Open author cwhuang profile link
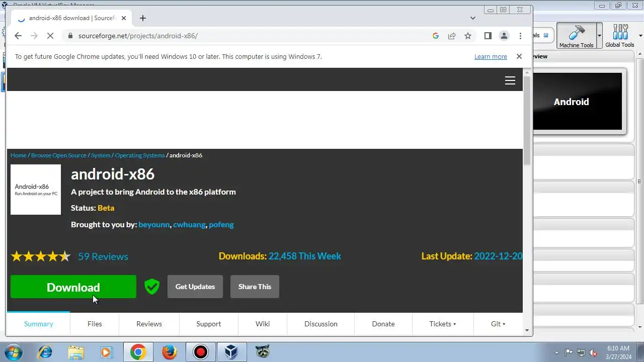Viewport: 644px width, 362px height. point(189,224)
